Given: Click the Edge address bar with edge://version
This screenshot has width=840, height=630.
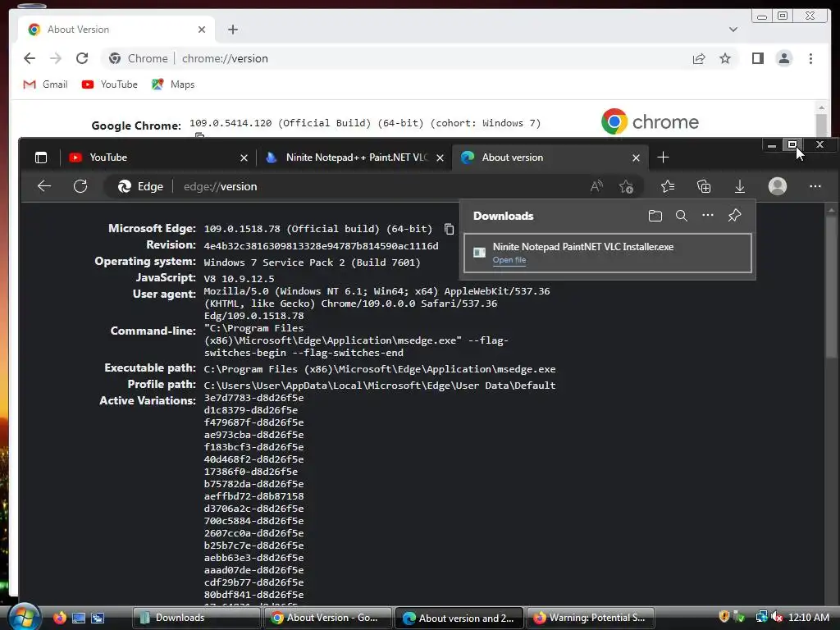Looking at the screenshot, I should click(375, 186).
